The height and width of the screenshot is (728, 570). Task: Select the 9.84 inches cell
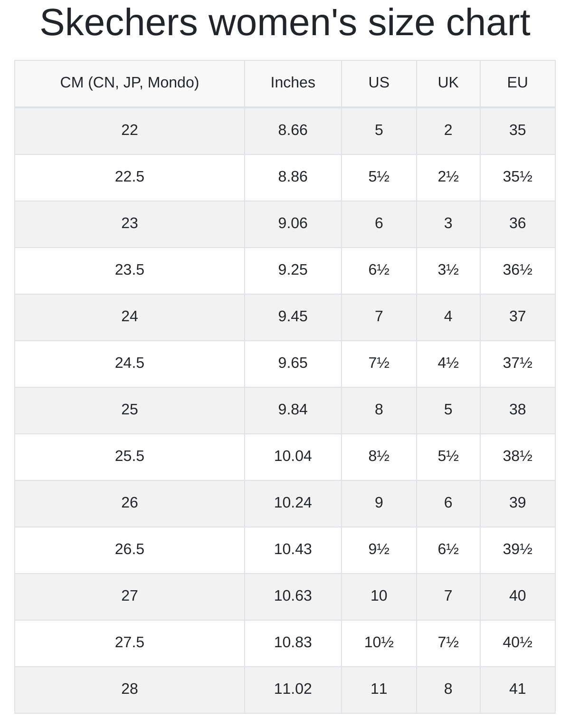point(293,410)
